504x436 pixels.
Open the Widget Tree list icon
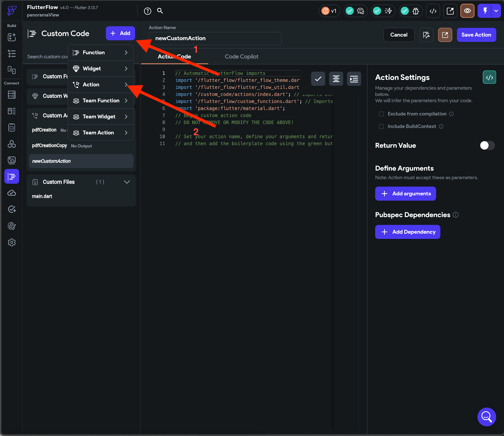click(12, 54)
